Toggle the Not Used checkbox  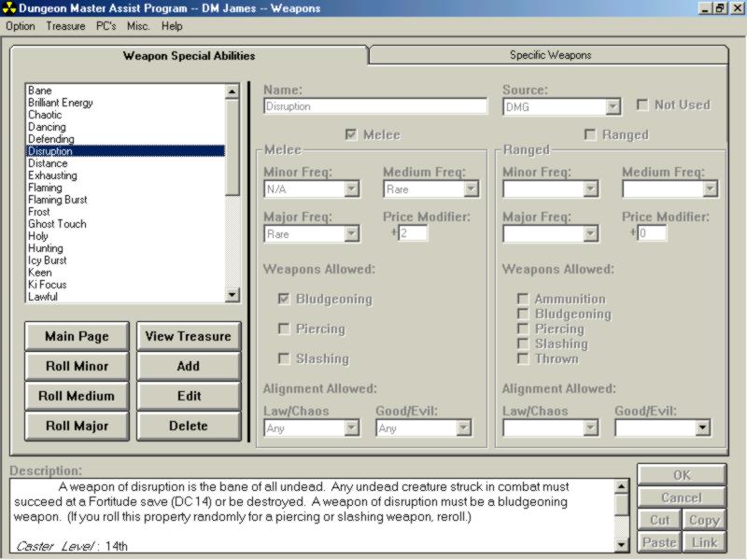point(642,105)
